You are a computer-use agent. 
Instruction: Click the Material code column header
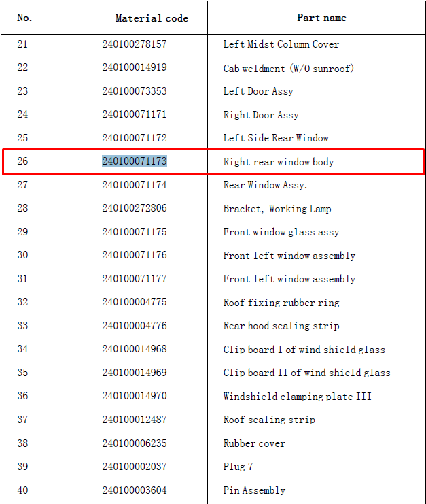point(152,18)
